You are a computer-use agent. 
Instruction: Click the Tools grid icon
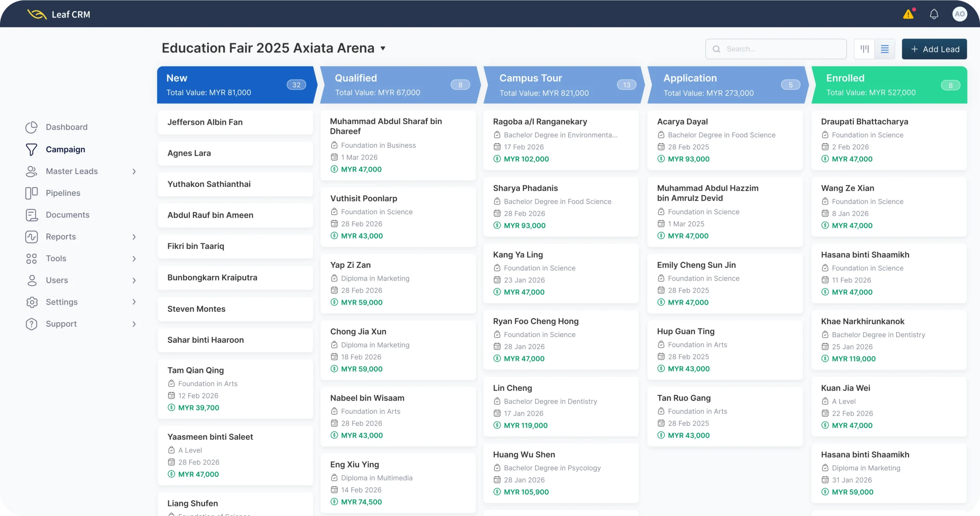coord(31,259)
